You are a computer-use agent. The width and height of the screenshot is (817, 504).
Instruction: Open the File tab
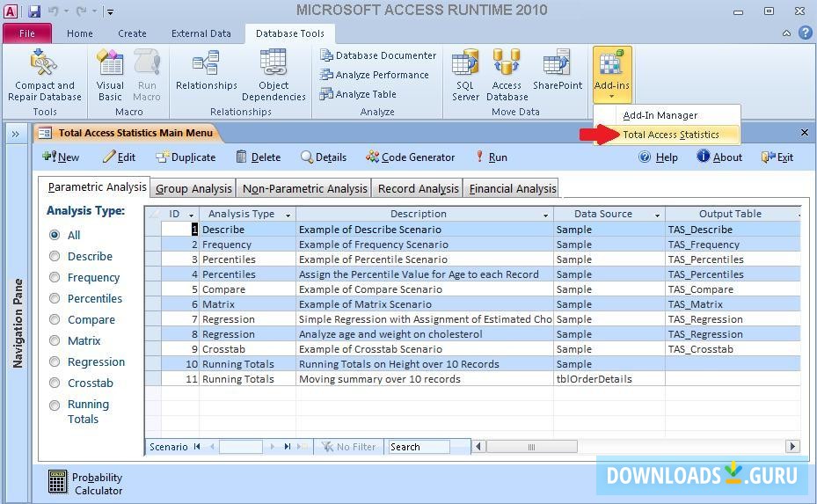tap(27, 33)
